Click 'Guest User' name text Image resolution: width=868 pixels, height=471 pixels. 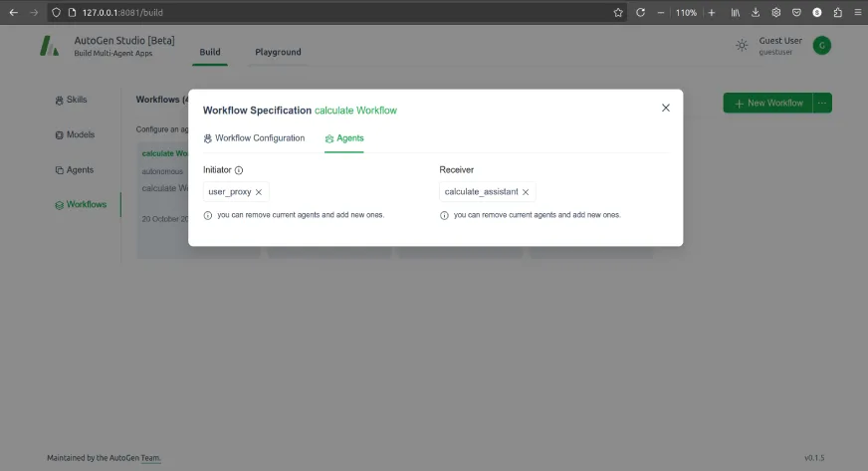[780, 41]
